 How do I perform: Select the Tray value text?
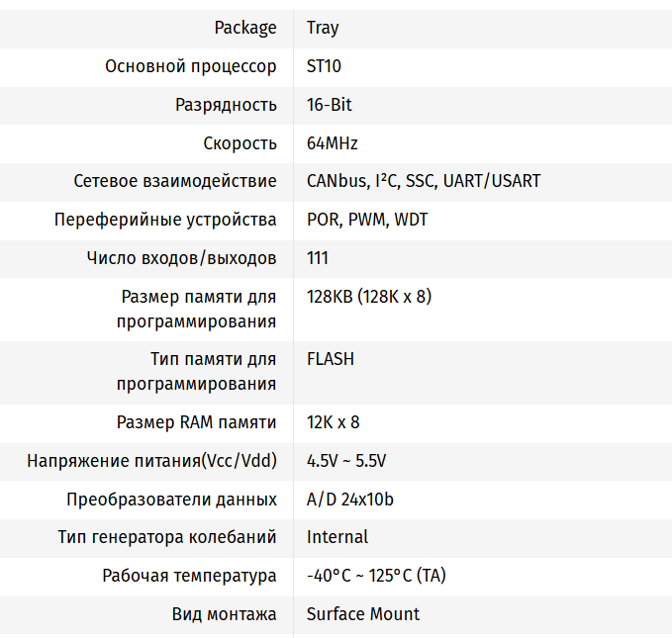323,28
